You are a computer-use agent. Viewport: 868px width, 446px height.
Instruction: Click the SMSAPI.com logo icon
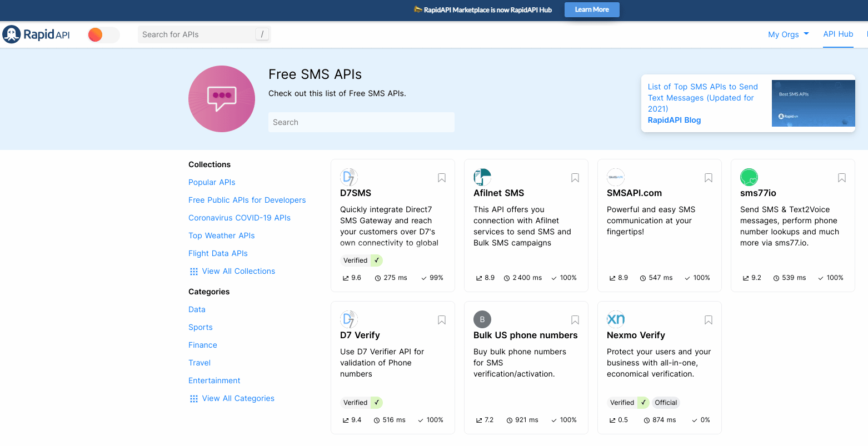(x=616, y=177)
